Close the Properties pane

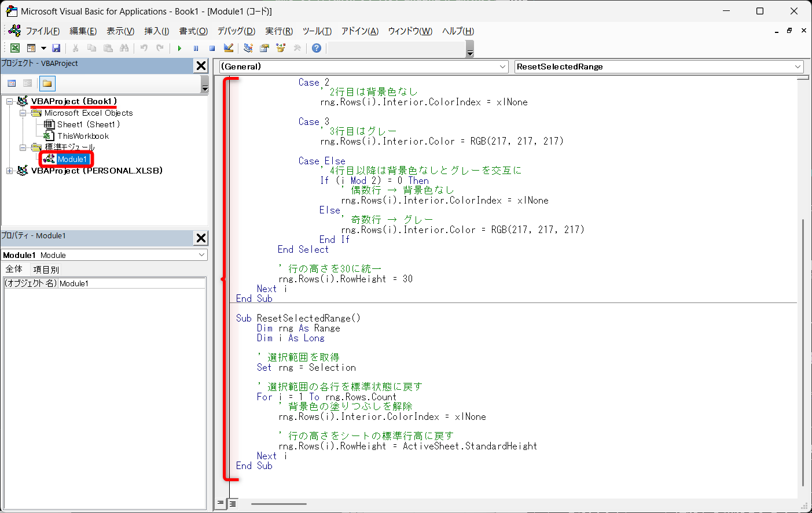coord(201,238)
